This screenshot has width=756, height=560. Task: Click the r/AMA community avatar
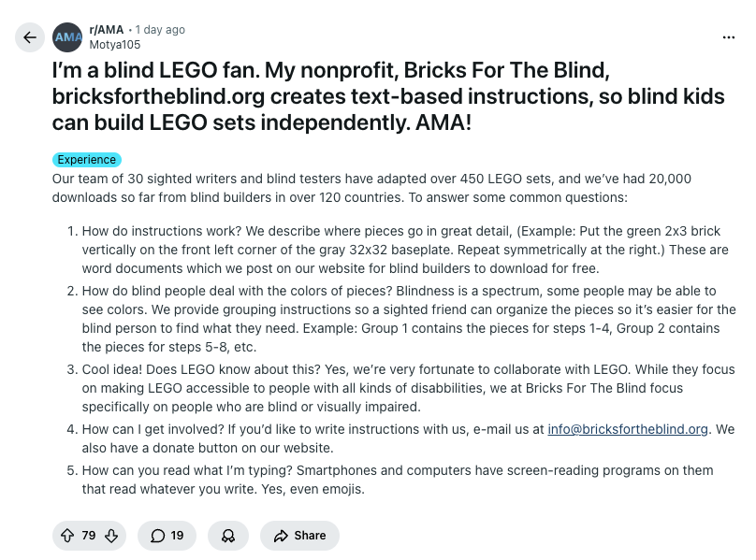click(x=67, y=37)
